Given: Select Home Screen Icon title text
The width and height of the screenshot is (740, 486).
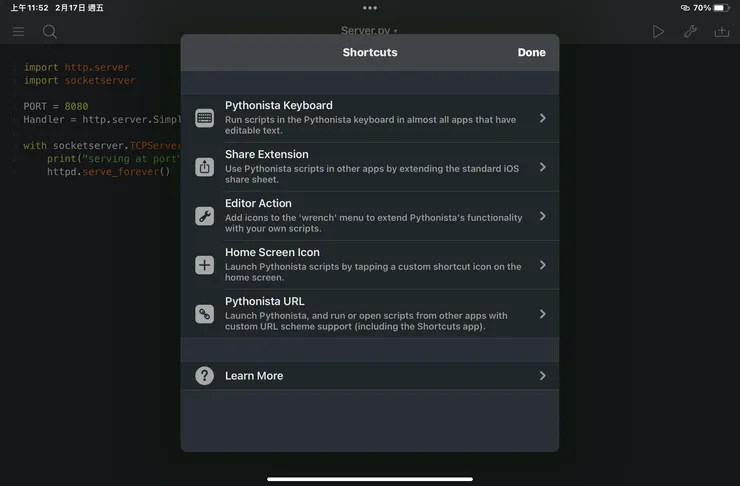Looking at the screenshot, I should coord(272,252).
